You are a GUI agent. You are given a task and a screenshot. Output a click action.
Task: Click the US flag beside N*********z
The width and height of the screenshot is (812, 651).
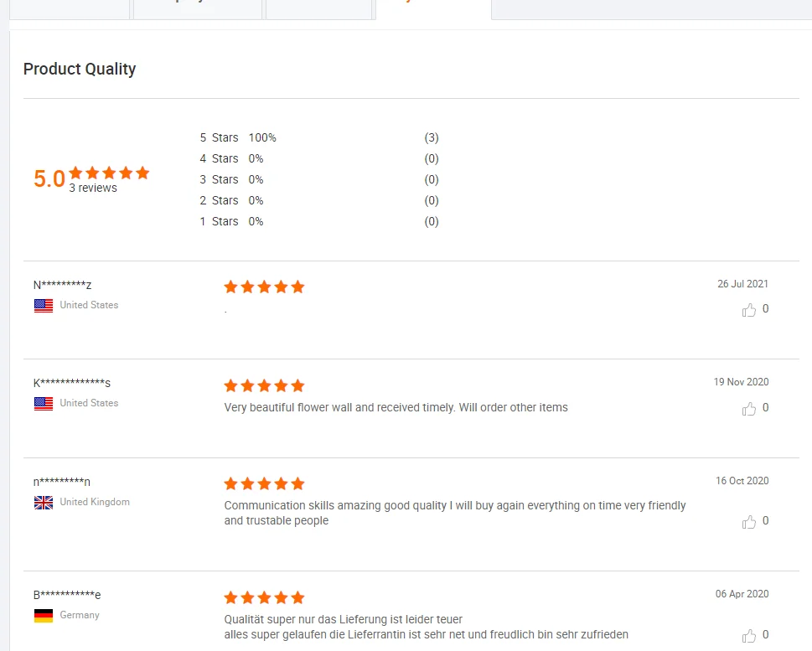44,306
